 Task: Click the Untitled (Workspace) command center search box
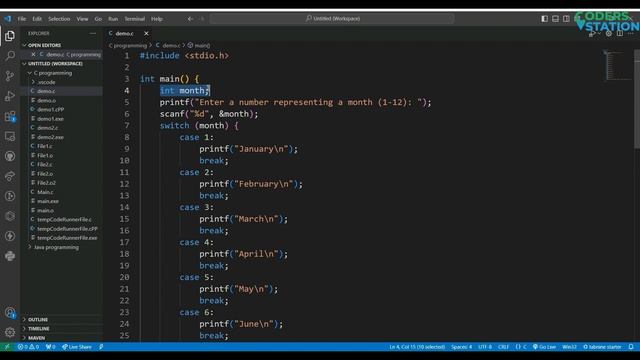(x=332, y=19)
